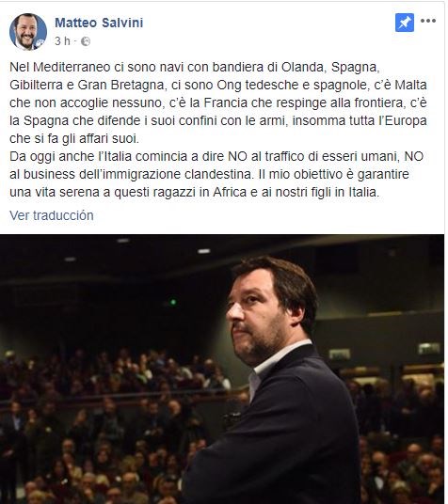The width and height of the screenshot is (448, 504).
Task: Open the Matteo Salvini profile name link
Action: pos(99,23)
